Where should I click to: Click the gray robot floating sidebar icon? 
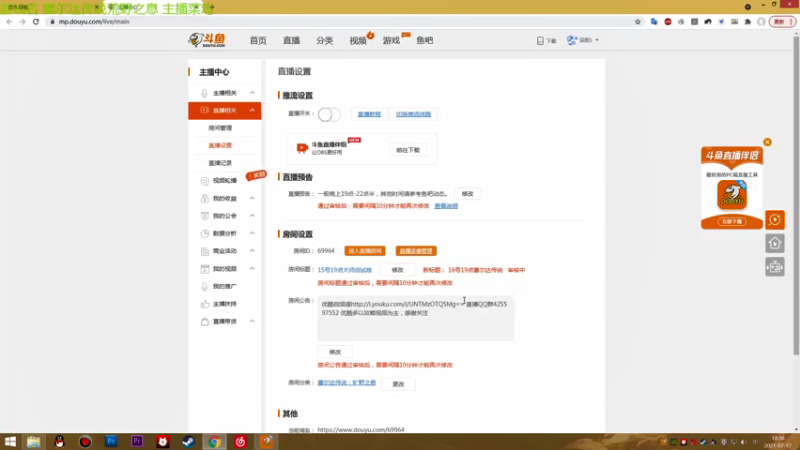pyautogui.click(x=774, y=267)
